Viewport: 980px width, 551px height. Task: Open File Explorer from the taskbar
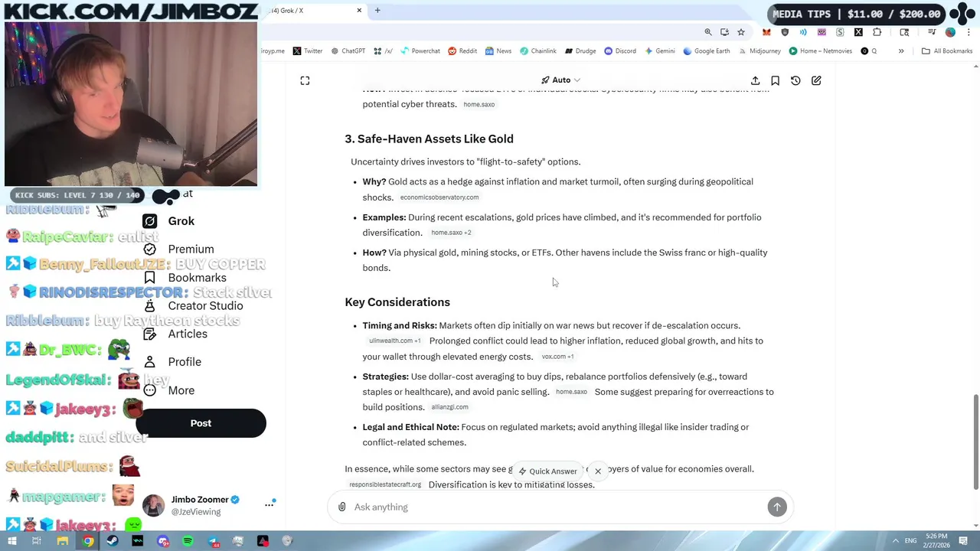pos(63,541)
